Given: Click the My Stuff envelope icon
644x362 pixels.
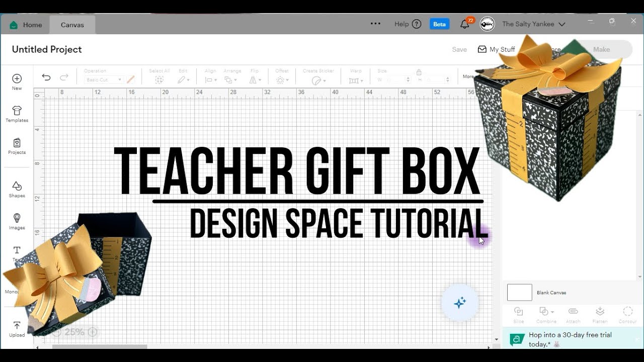Looking at the screenshot, I should tap(482, 49).
